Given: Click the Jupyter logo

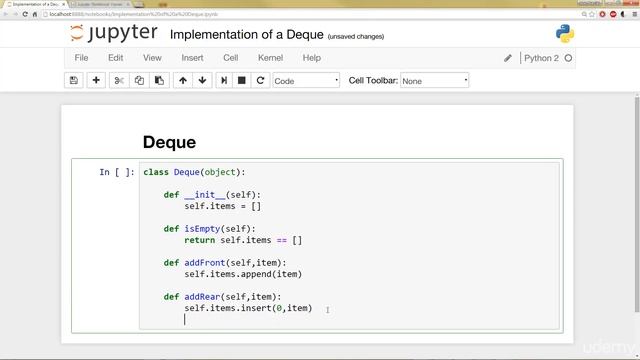Looking at the screenshot, I should point(113,33).
